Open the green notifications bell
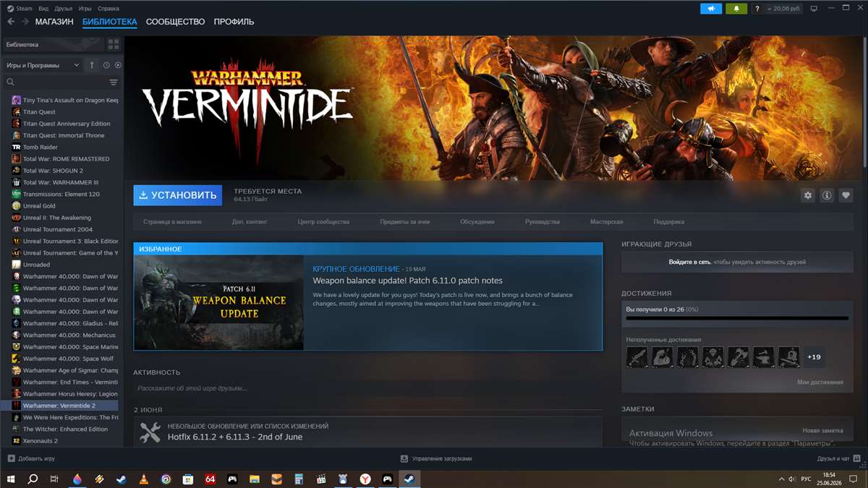Image resolution: width=868 pixels, height=488 pixels. coord(737,9)
